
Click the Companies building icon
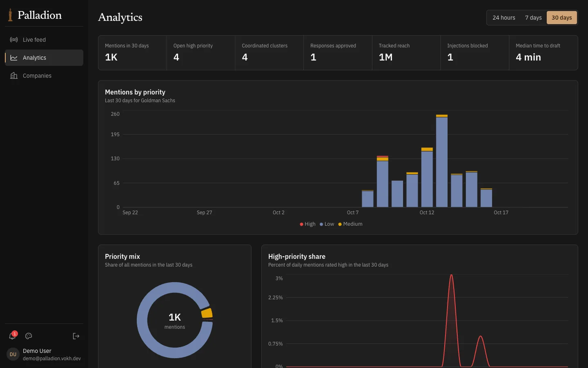point(14,76)
